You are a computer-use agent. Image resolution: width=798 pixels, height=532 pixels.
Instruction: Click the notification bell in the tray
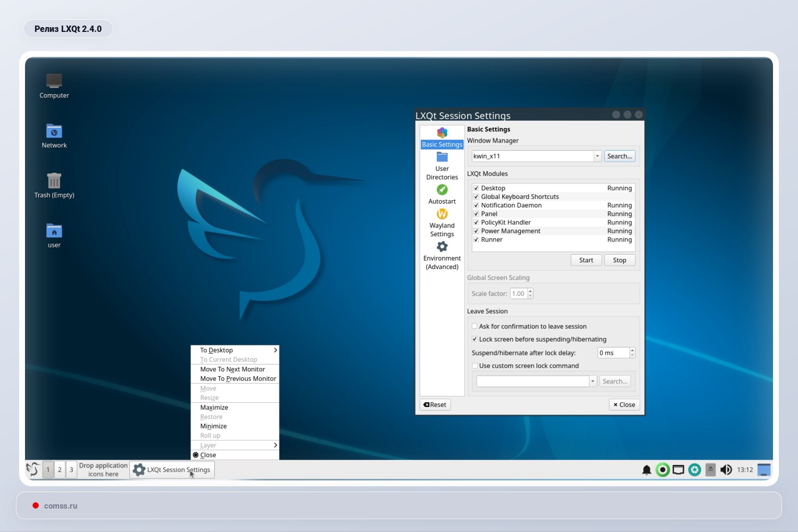click(646, 470)
